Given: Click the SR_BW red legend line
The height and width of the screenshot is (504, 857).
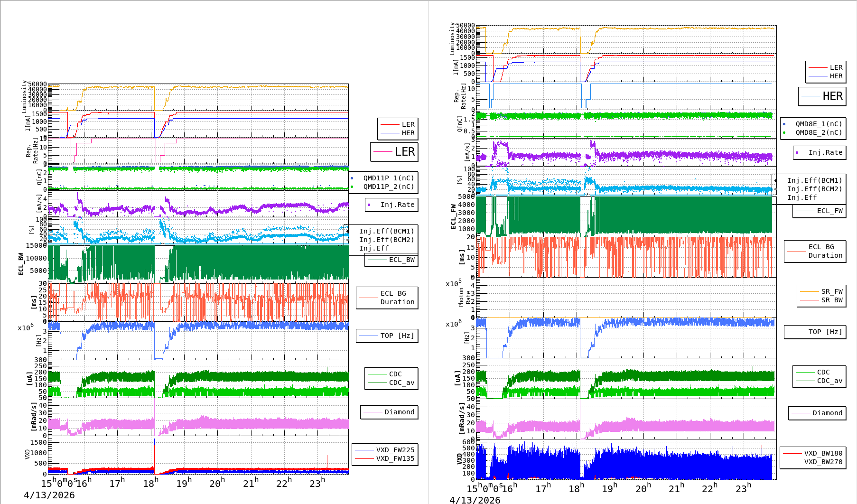Looking at the screenshot, I should pos(809,300).
